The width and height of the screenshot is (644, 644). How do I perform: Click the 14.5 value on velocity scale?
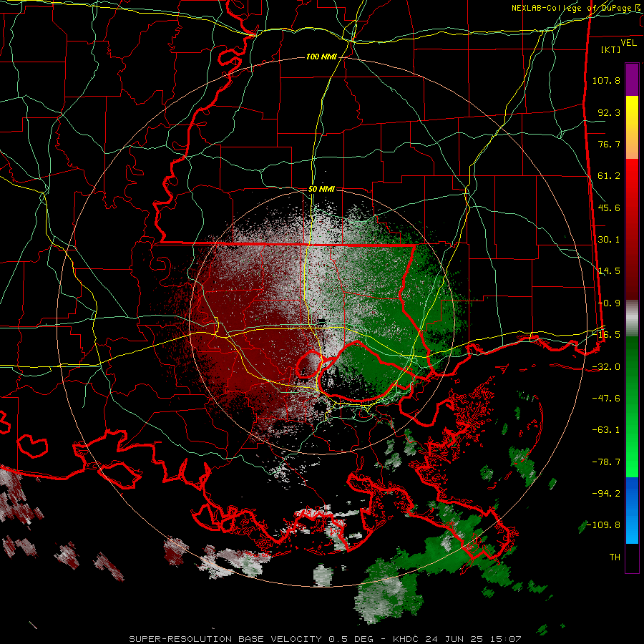(x=609, y=271)
